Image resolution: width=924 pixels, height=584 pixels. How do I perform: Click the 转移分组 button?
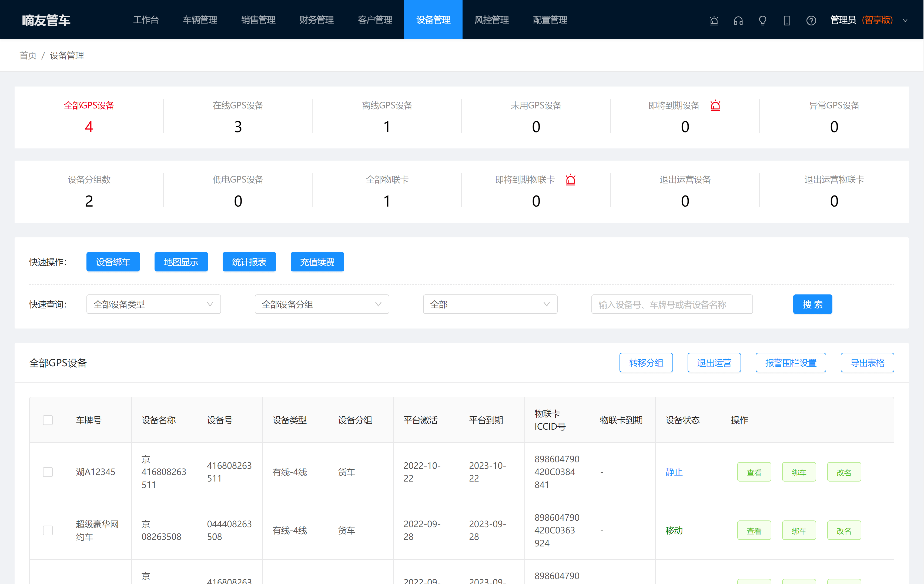(646, 363)
